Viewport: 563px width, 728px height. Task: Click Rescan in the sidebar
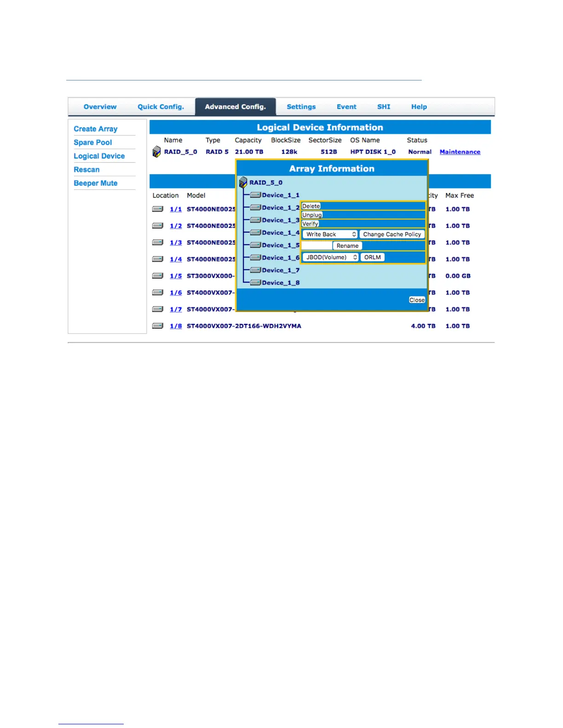click(x=86, y=170)
